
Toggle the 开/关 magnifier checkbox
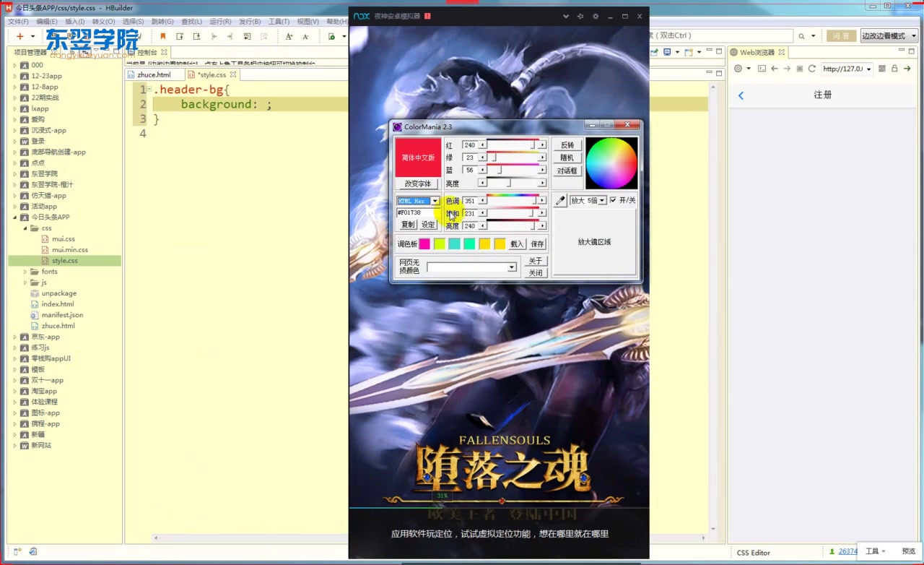(613, 200)
